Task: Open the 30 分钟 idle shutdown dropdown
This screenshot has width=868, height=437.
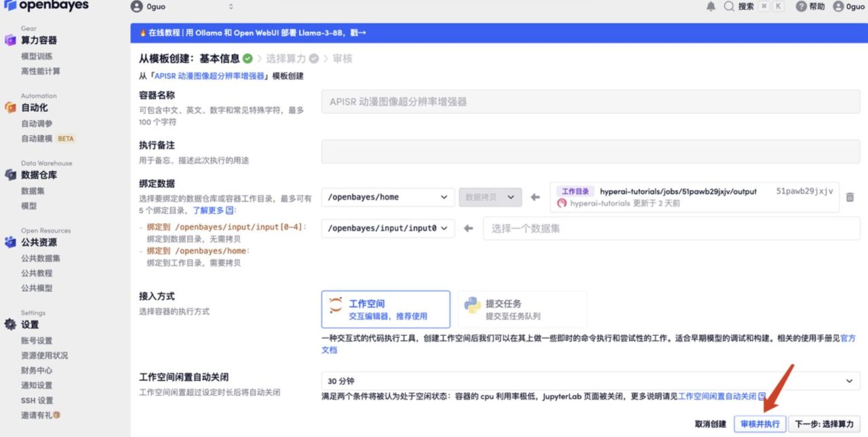Action: (590, 381)
